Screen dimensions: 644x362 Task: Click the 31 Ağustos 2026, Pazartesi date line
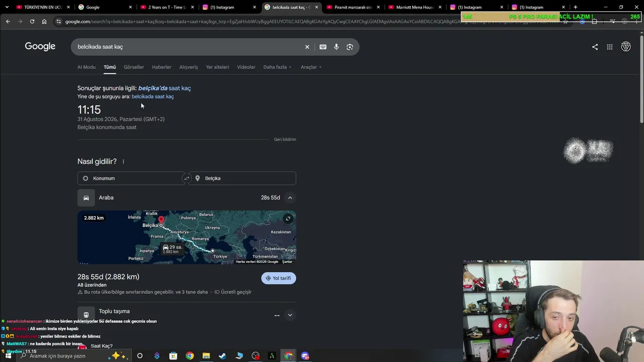click(121, 119)
